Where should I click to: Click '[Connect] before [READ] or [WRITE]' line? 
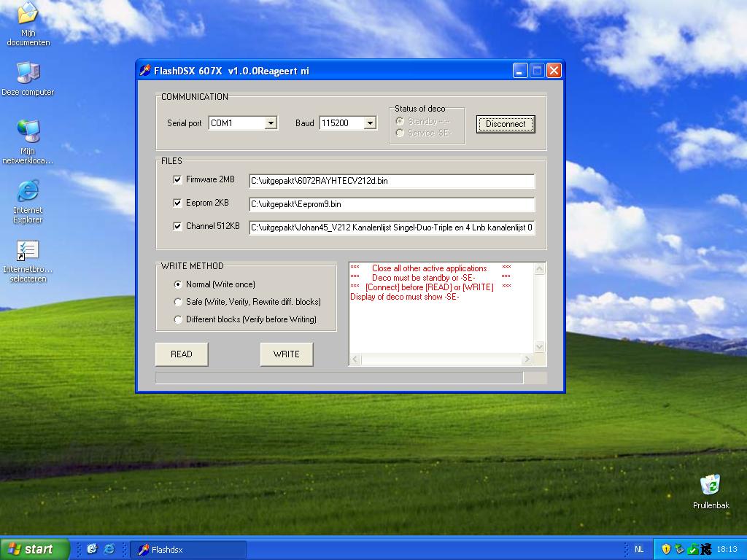point(429,287)
